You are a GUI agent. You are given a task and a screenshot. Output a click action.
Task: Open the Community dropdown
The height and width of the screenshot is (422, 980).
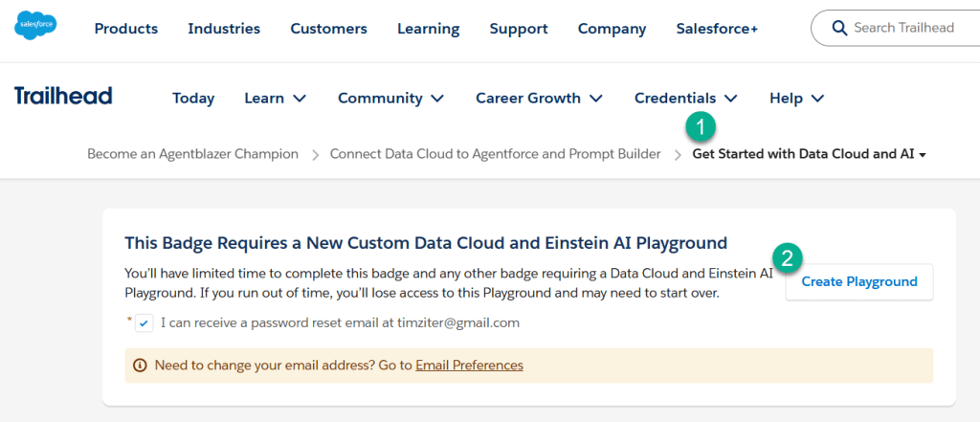pos(390,98)
